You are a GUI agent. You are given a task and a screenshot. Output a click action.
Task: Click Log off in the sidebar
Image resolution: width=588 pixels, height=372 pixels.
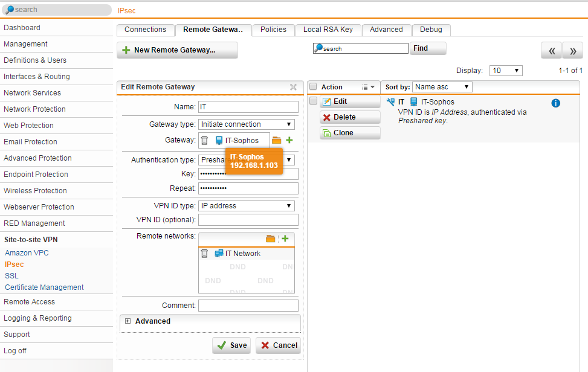(56, 351)
